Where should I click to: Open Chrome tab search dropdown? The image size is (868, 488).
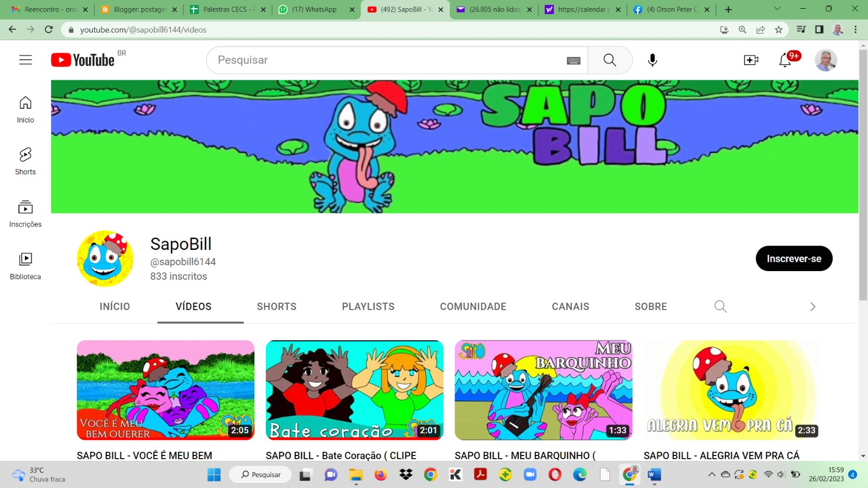pyautogui.click(x=777, y=9)
